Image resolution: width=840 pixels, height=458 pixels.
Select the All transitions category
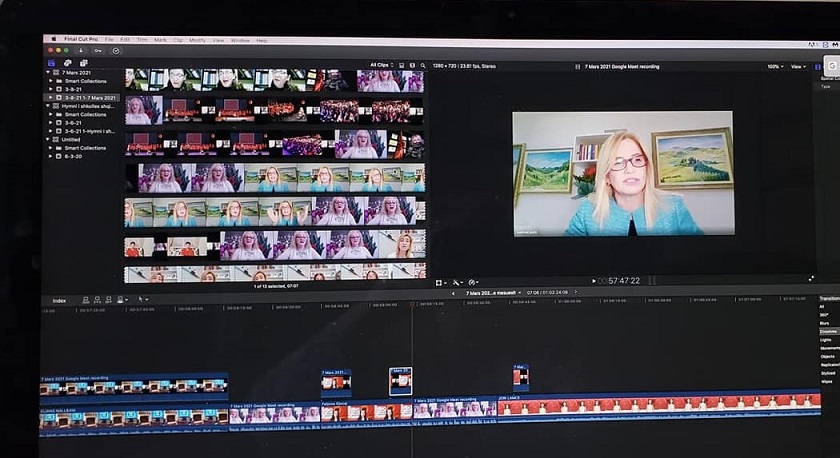tap(822, 307)
